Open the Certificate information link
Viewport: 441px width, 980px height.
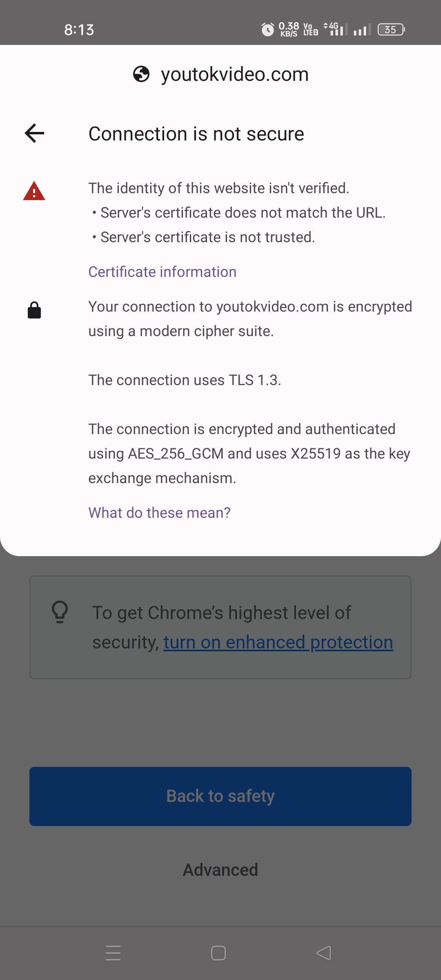tap(162, 272)
